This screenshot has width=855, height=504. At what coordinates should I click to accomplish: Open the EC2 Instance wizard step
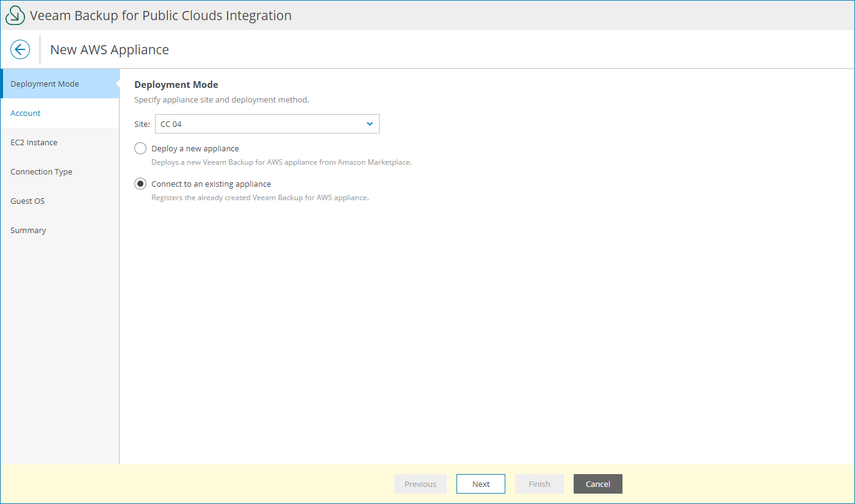34,142
